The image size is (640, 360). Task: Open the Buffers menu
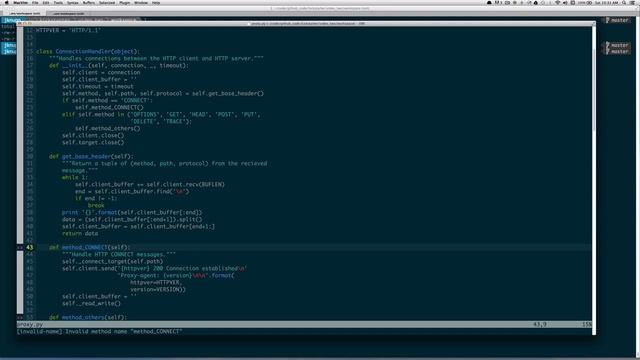pyautogui.click(x=89, y=2)
